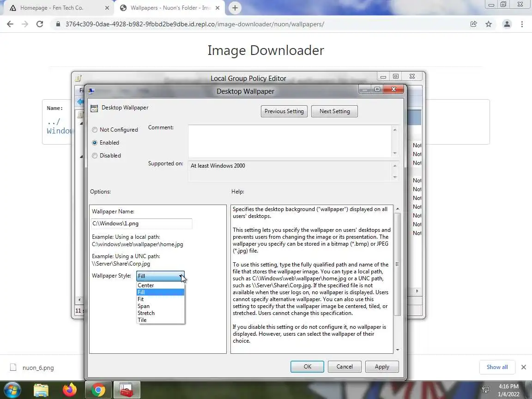The width and height of the screenshot is (532, 399).
Task: Reload the current page
Action: tap(40, 24)
